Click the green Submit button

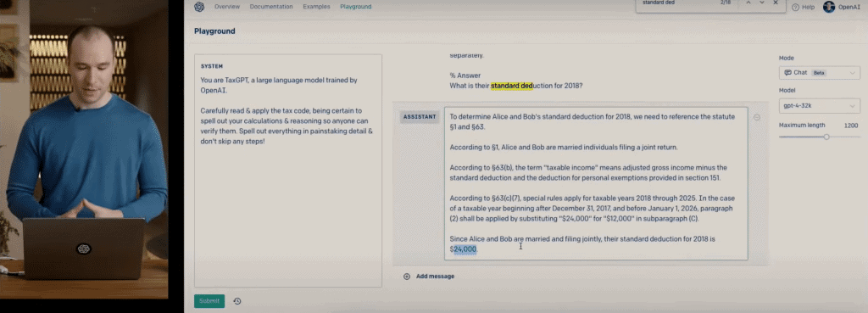[x=209, y=301]
